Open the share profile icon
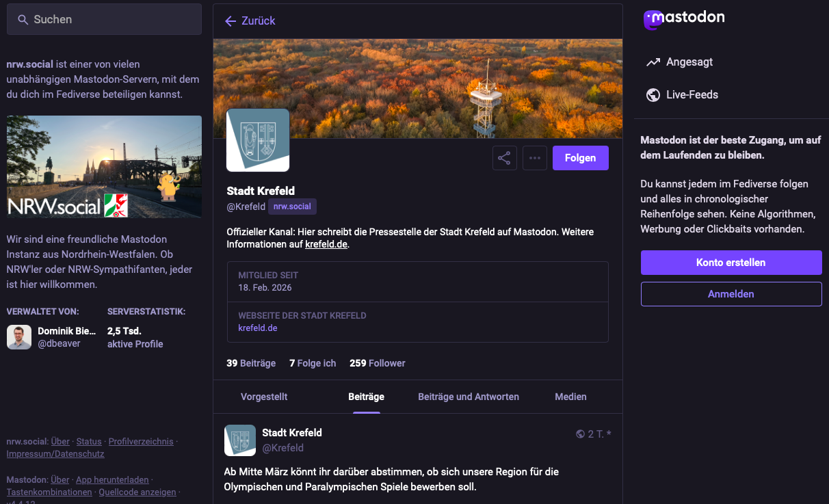This screenshot has width=829, height=504. (x=504, y=158)
